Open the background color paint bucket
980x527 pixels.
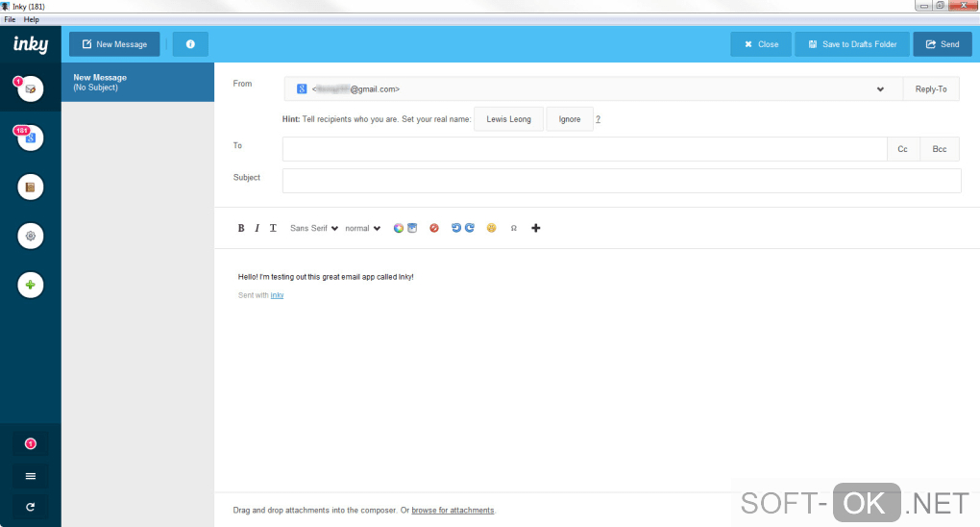pos(412,229)
